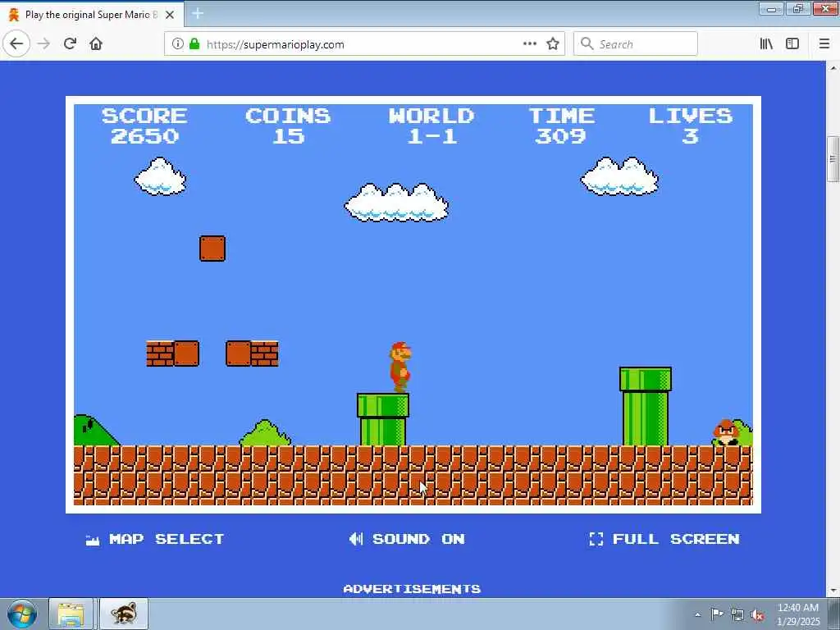Open MAP SELECT below the game

click(x=155, y=539)
